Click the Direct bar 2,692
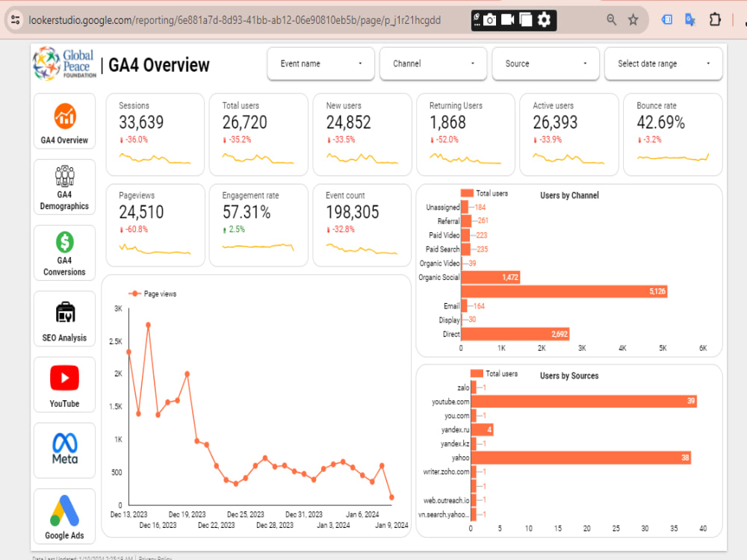Screen dimensions: 747x560 515,334
